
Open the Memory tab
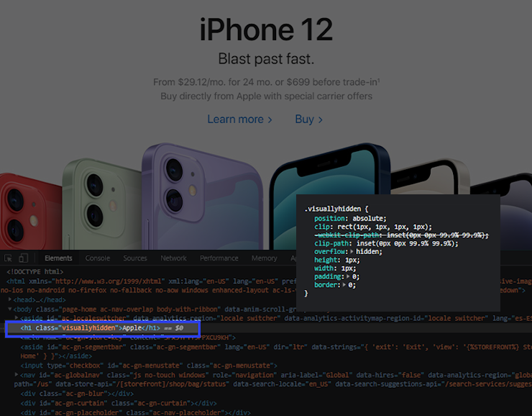(x=264, y=258)
